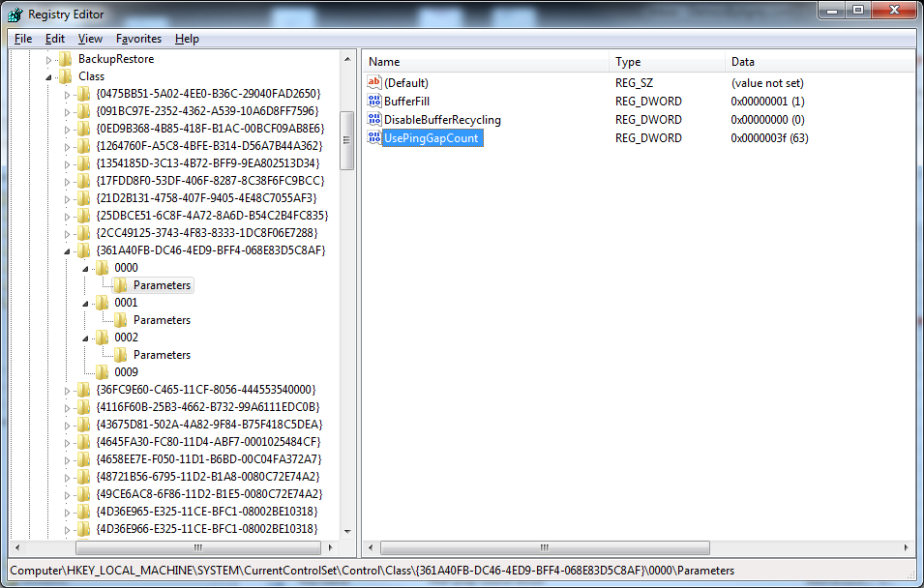Expand the BackupRestore key
This screenshot has height=588, width=924.
(x=49, y=60)
